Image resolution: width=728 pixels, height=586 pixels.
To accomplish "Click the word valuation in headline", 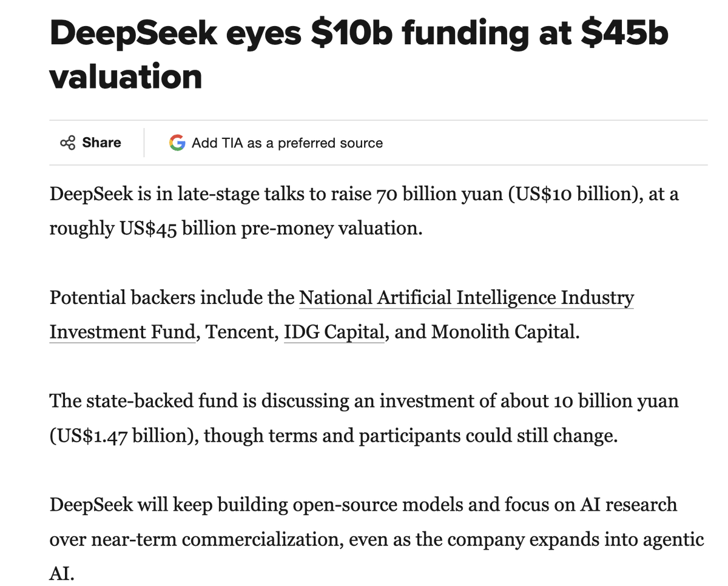I will click(126, 77).
